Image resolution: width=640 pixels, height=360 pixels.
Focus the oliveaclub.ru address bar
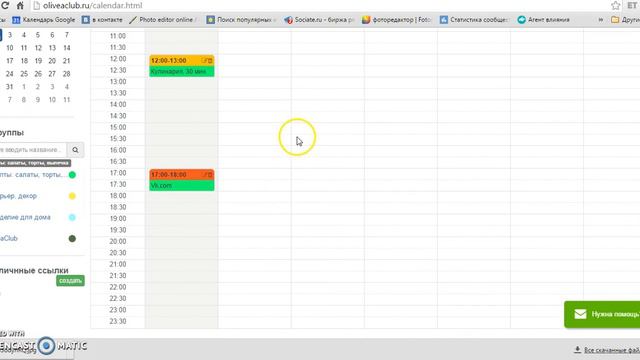click(320, 6)
